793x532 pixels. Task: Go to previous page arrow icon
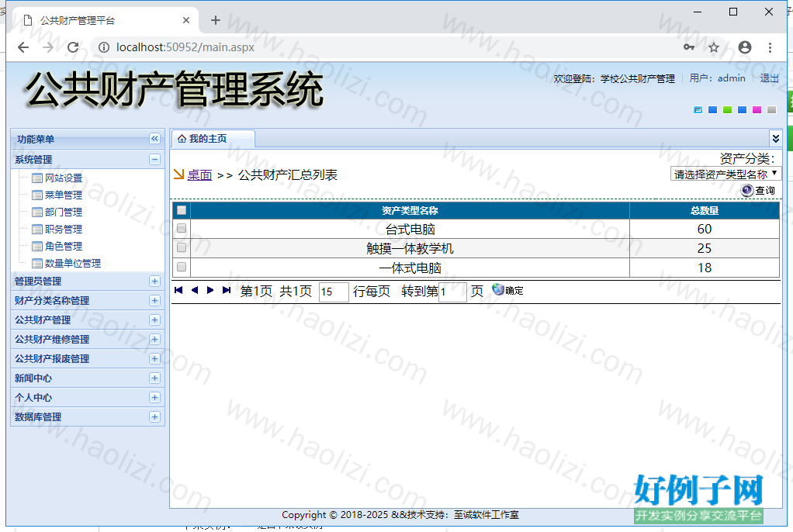(194, 290)
